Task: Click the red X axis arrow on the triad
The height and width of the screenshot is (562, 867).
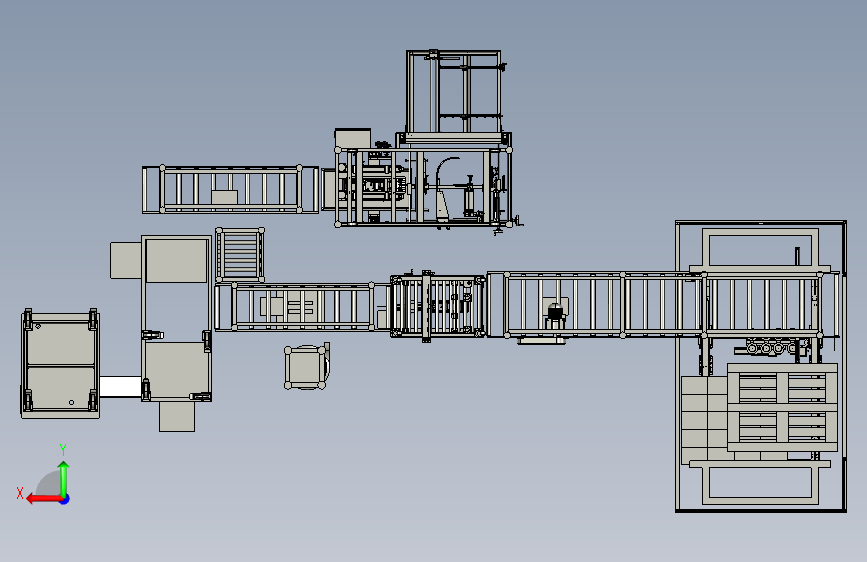Action: click(44, 499)
